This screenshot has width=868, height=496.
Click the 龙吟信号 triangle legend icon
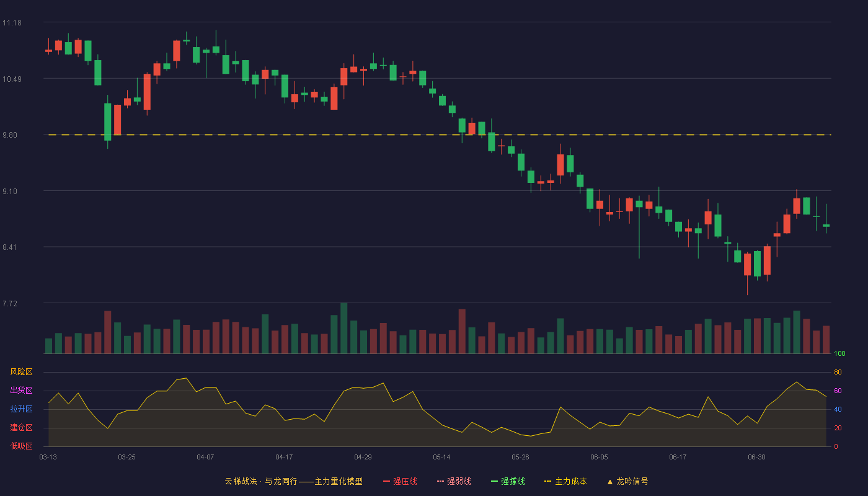(609, 482)
